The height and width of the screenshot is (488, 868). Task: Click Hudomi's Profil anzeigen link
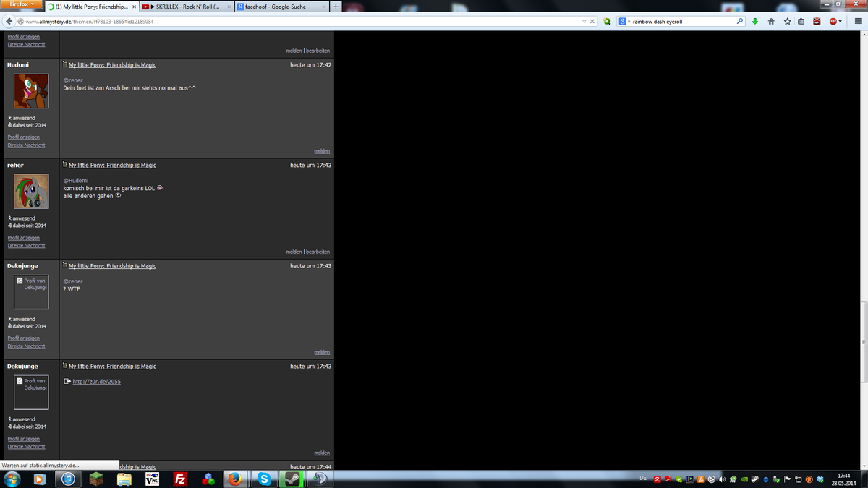pyautogui.click(x=23, y=137)
